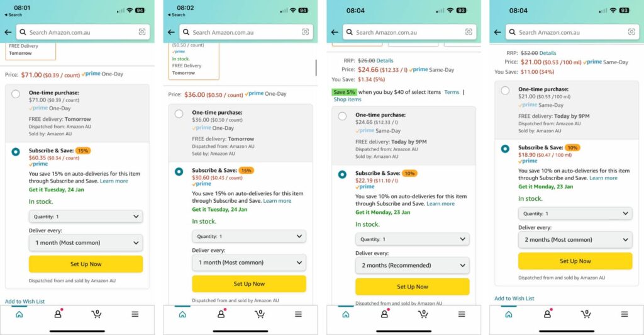Open the cart on the $24.66 product page
Image resolution: width=644 pixels, height=335 pixels.
423,314
